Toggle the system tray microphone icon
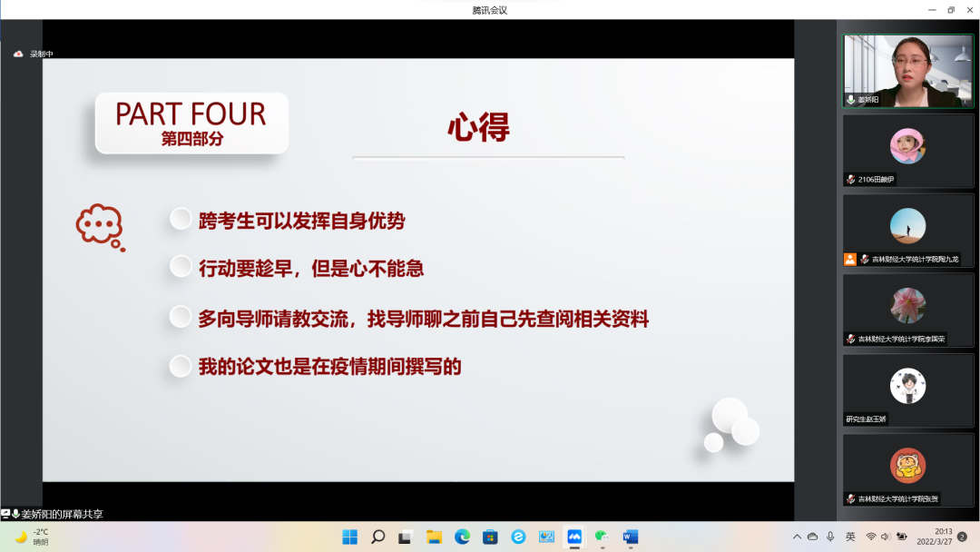Viewport: 980px width, 552px height. tap(830, 537)
